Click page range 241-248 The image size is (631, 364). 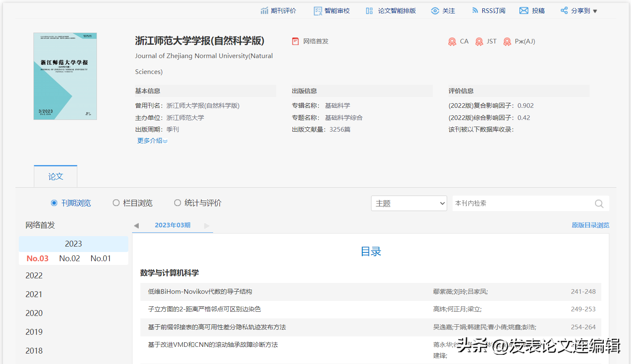(583, 292)
